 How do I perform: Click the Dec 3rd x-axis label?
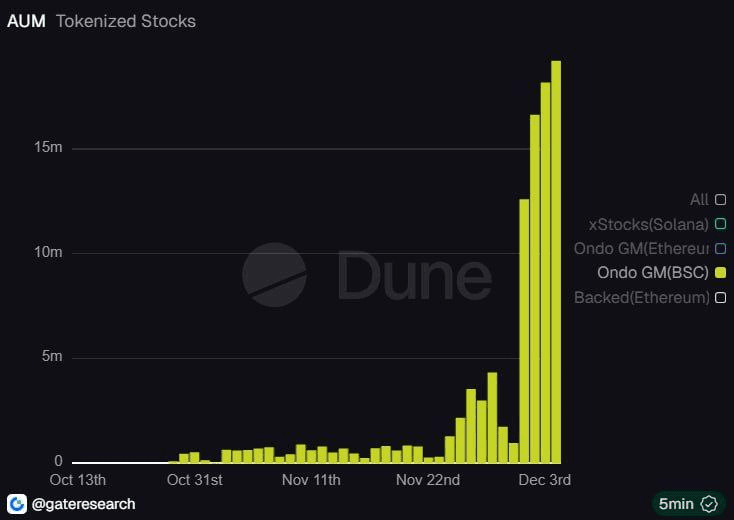click(545, 480)
